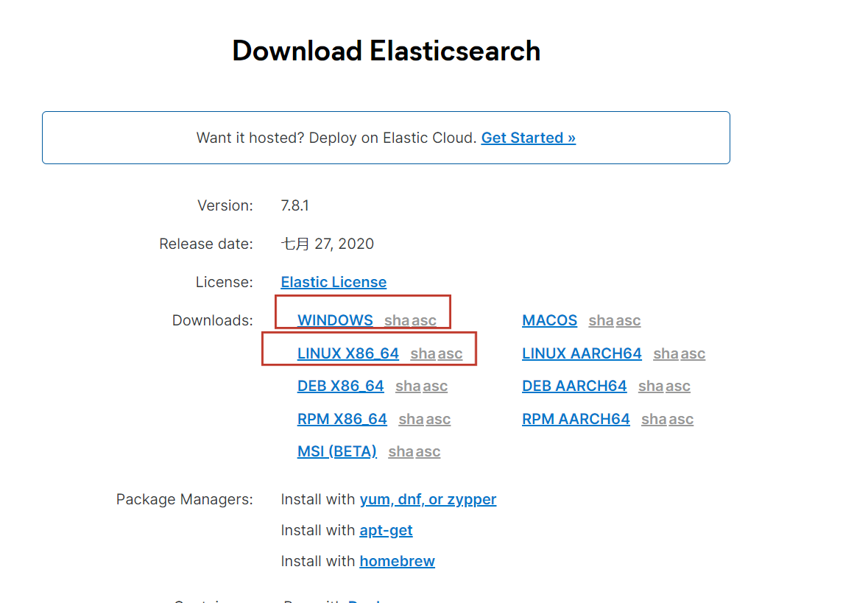Click the 'Want it hosted?' banner text
This screenshot has height=603, width=868.
(x=336, y=138)
